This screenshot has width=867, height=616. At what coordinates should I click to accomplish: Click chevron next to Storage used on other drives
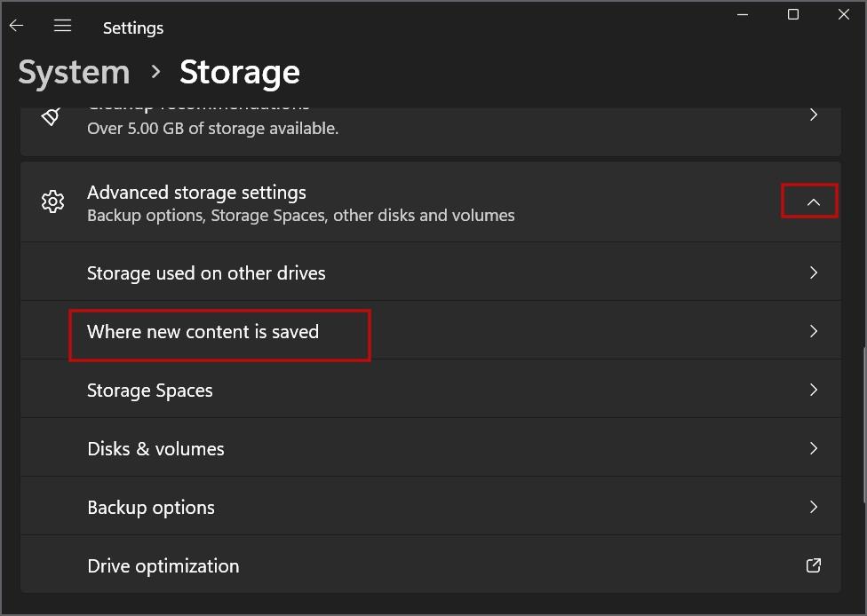(x=814, y=272)
